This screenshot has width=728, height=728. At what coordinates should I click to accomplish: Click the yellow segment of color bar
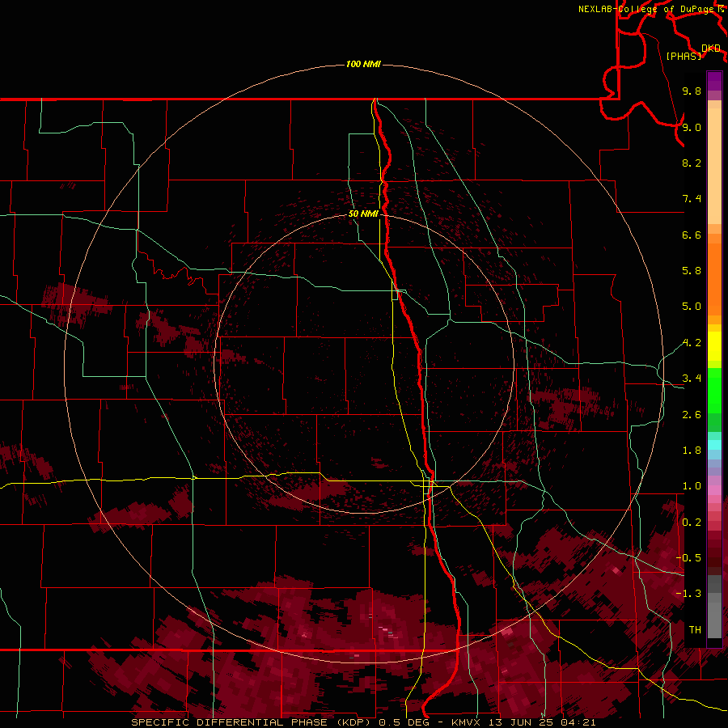pos(714,346)
